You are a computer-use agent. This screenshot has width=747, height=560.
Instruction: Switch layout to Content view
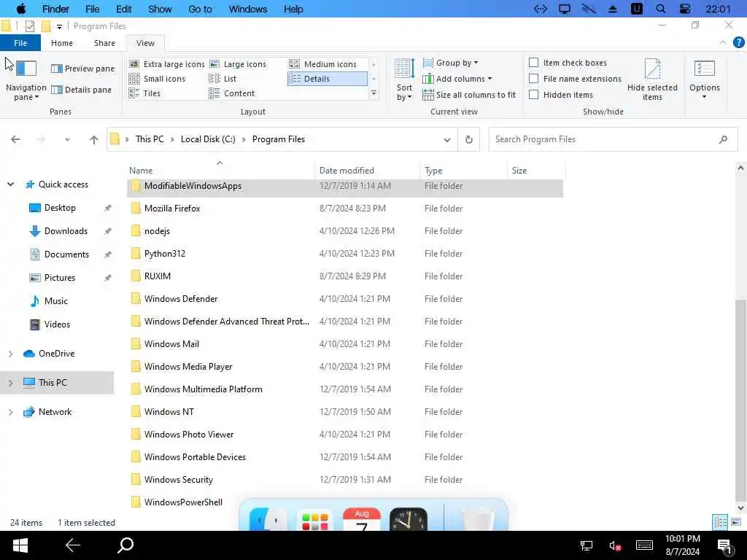[232, 93]
